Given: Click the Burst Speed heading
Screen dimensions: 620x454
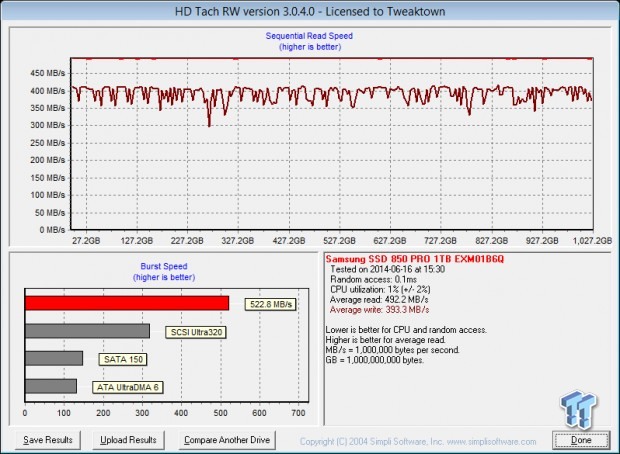Looking at the screenshot, I should pyautogui.click(x=164, y=266).
